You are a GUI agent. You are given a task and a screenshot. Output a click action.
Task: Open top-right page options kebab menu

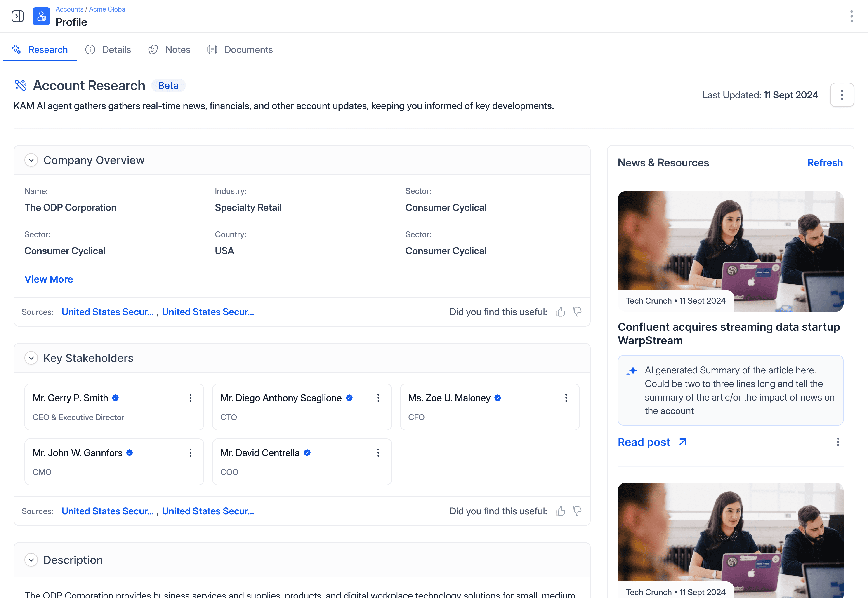tap(851, 16)
